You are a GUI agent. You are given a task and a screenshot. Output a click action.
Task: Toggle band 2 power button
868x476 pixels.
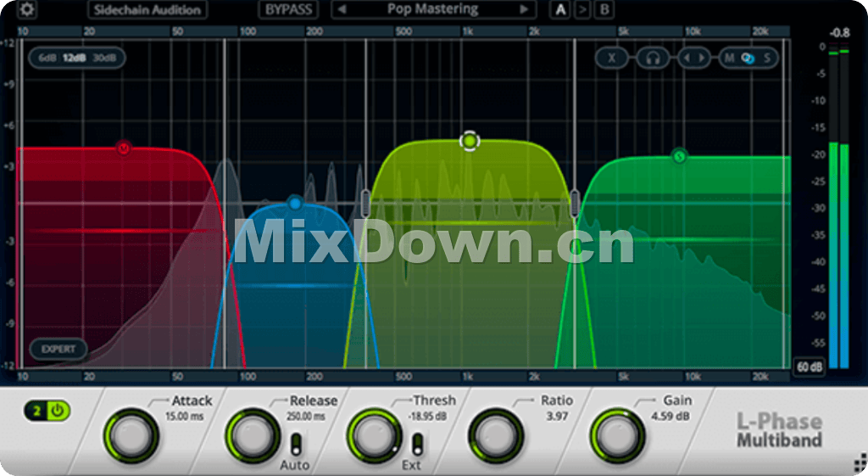coord(58,411)
